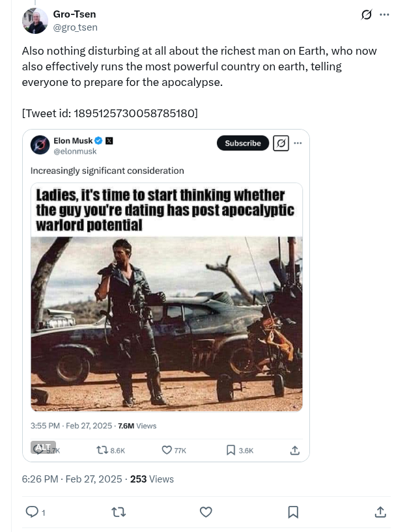The image size is (394, 532).
Task: Open the more options menu on Gro-Tsen's post
Action: 384,14
